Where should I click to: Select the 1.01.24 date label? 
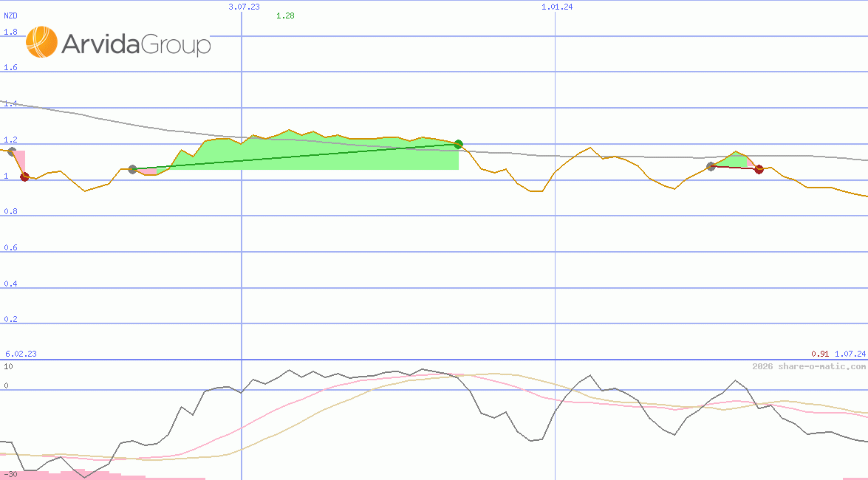pos(557,7)
